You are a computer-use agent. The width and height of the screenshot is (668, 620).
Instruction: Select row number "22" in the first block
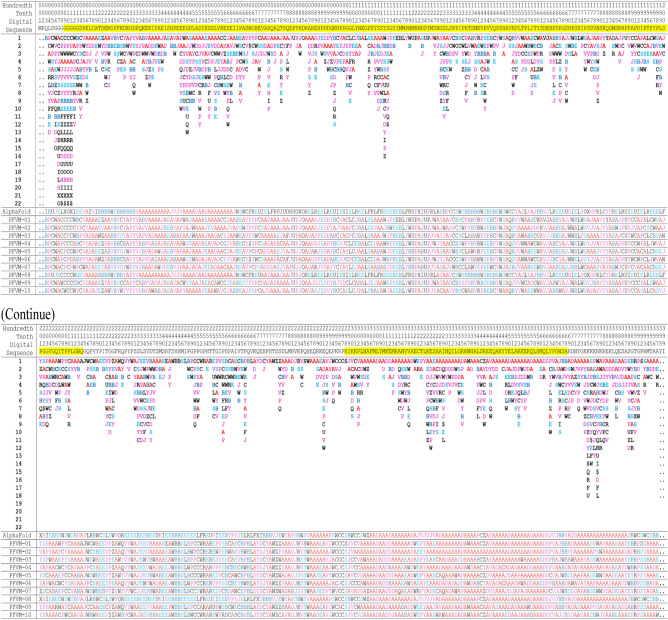point(18,203)
